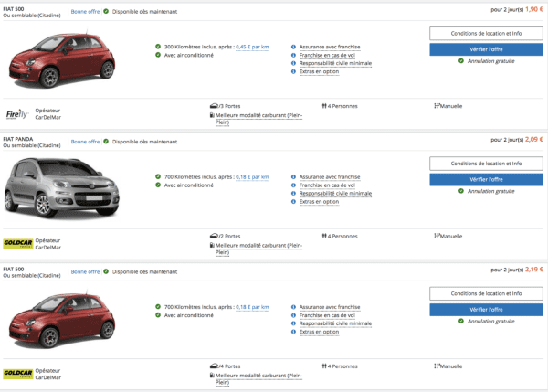Click info icon beside Franchise en cas de vol, Fiat Panda
548x392 pixels.
(x=293, y=185)
